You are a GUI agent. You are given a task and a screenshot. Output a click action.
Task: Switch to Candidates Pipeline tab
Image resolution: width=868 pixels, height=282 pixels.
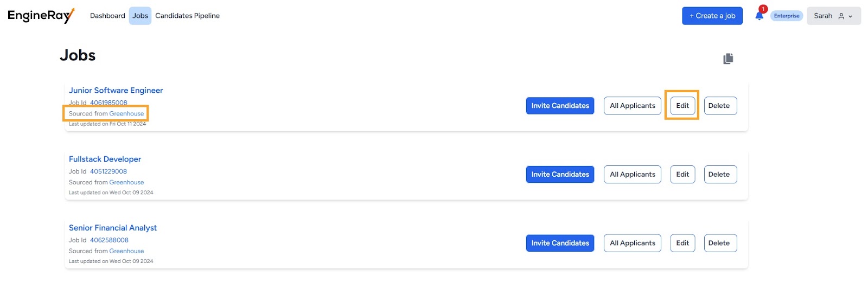tap(187, 16)
